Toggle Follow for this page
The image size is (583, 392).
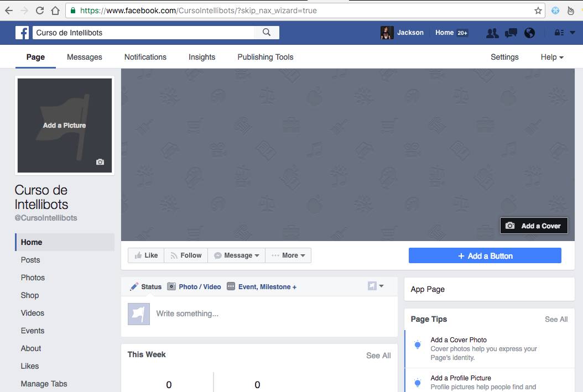click(185, 255)
